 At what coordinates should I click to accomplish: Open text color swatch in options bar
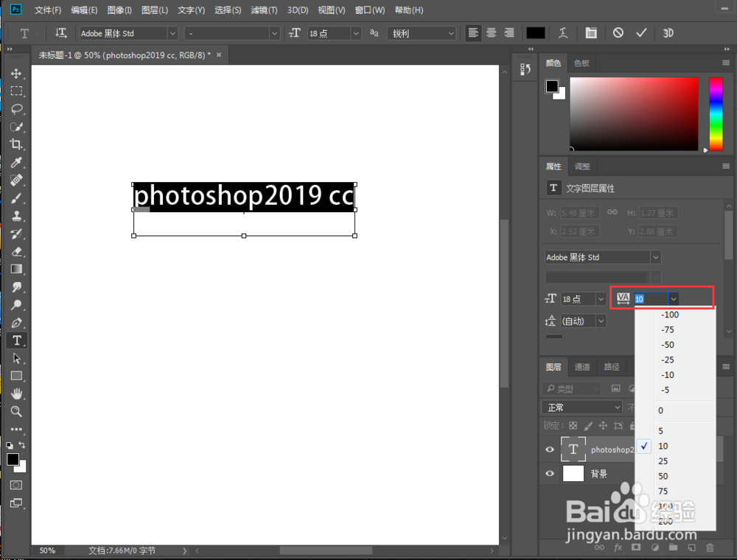(x=535, y=33)
